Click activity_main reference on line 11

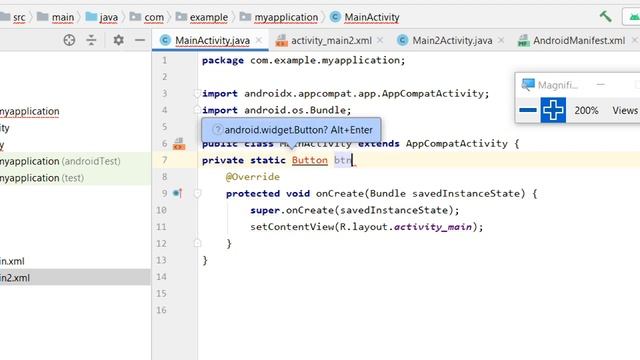pyautogui.click(x=433, y=227)
